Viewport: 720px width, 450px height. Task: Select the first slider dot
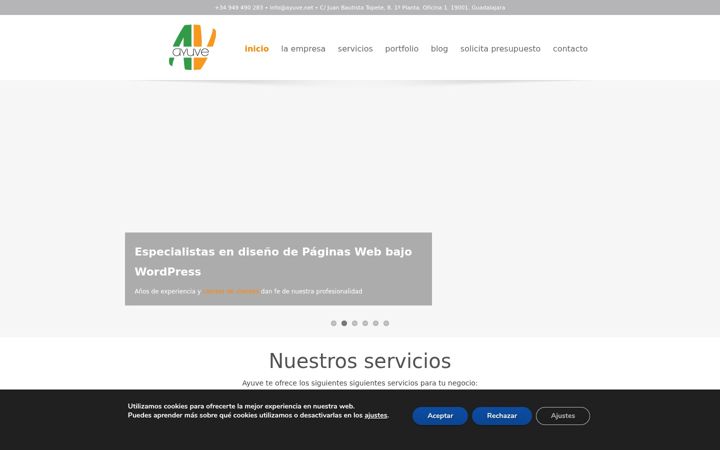click(x=334, y=323)
